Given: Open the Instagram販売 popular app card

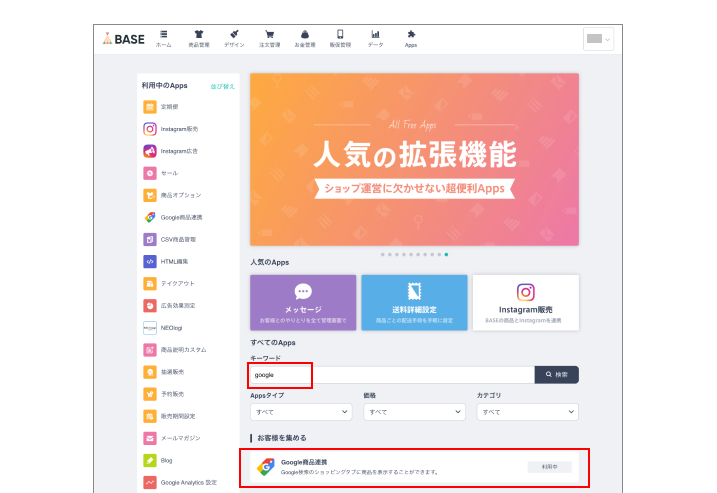Looking at the screenshot, I should [x=526, y=303].
